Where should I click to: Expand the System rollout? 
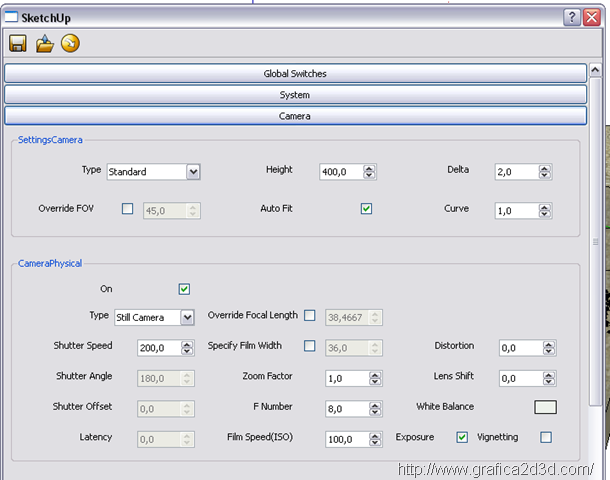295,94
